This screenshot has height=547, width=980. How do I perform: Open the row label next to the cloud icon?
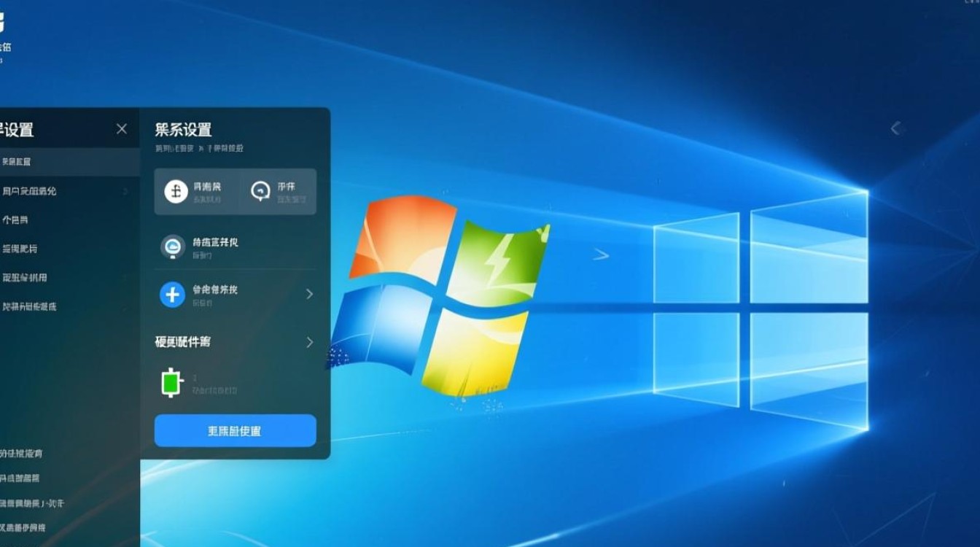tap(215, 242)
